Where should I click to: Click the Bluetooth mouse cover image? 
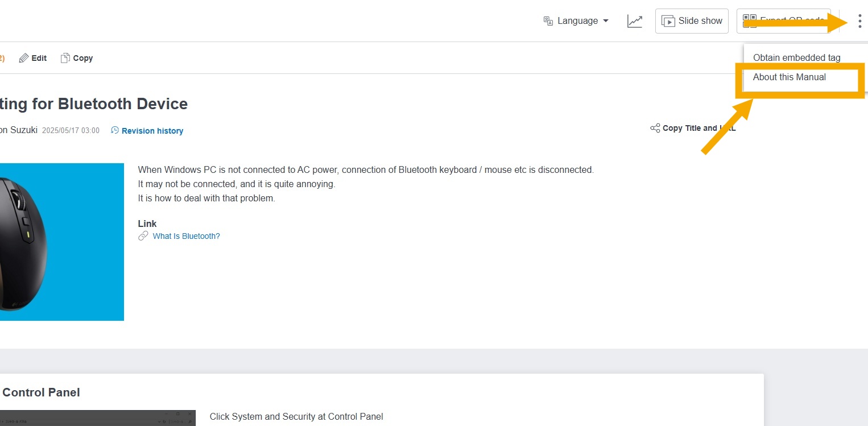[61, 242]
